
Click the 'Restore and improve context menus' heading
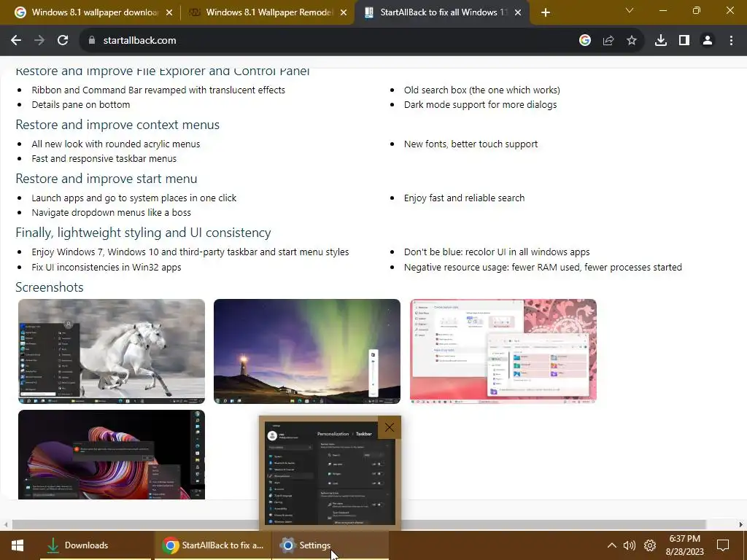pyautogui.click(x=117, y=125)
